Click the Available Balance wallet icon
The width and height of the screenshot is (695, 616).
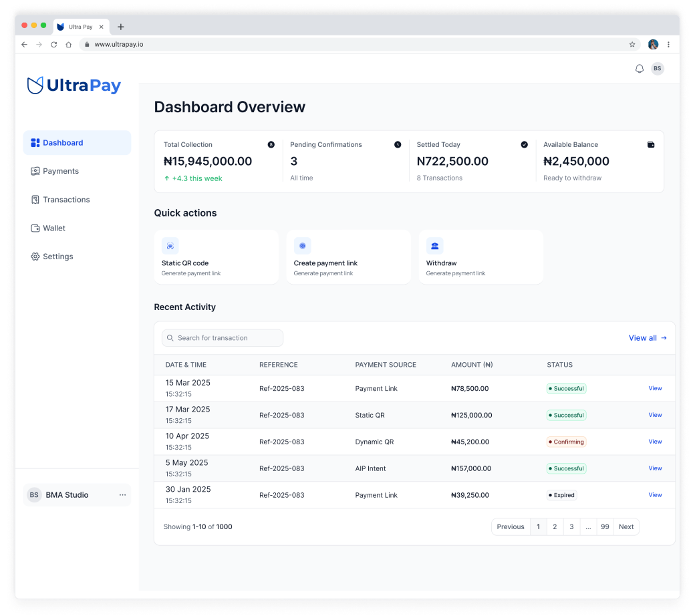(x=651, y=144)
